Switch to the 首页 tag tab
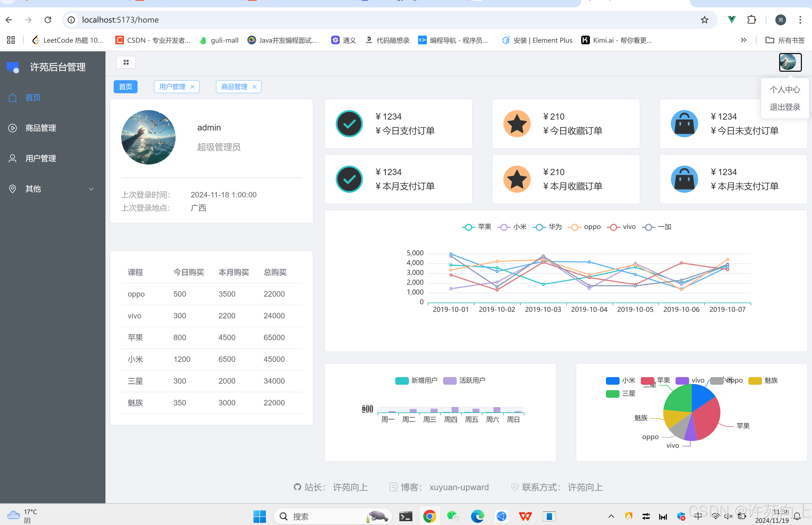 click(x=125, y=86)
